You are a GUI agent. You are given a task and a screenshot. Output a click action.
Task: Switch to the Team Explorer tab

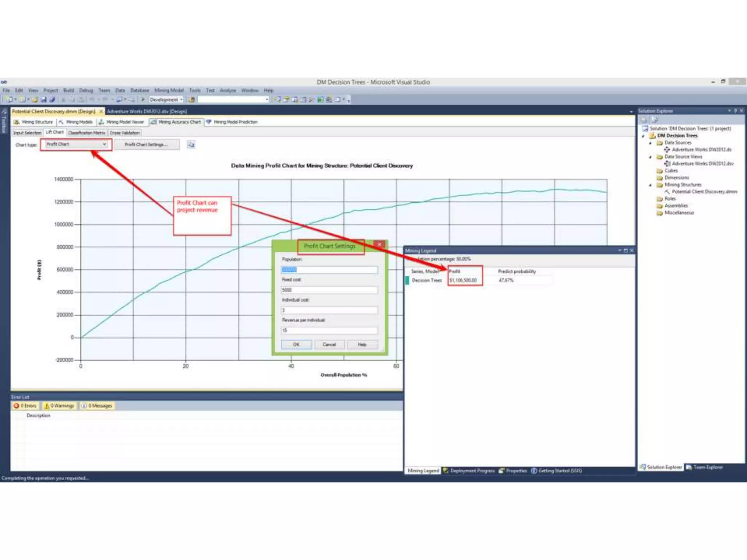pyautogui.click(x=704, y=467)
